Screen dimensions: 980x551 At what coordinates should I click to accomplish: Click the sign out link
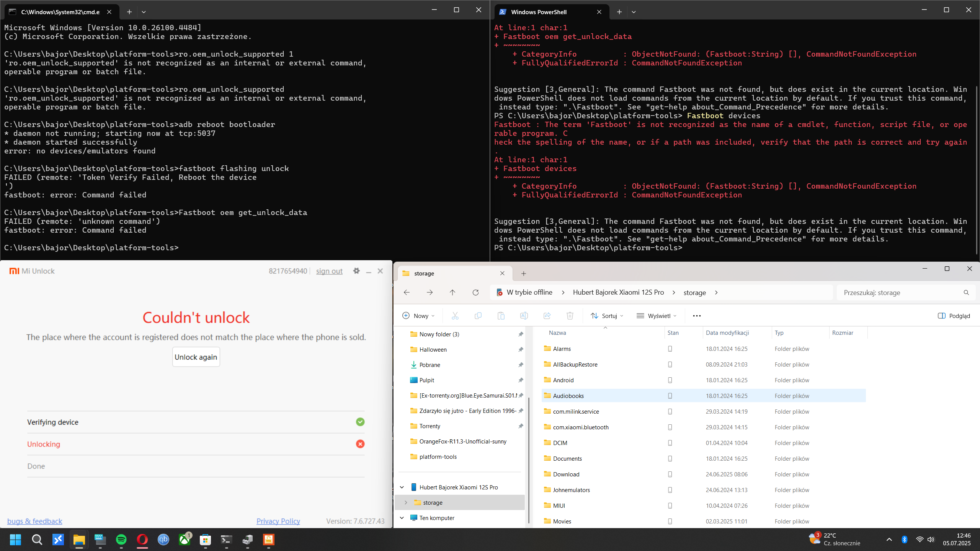pyautogui.click(x=329, y=271)
